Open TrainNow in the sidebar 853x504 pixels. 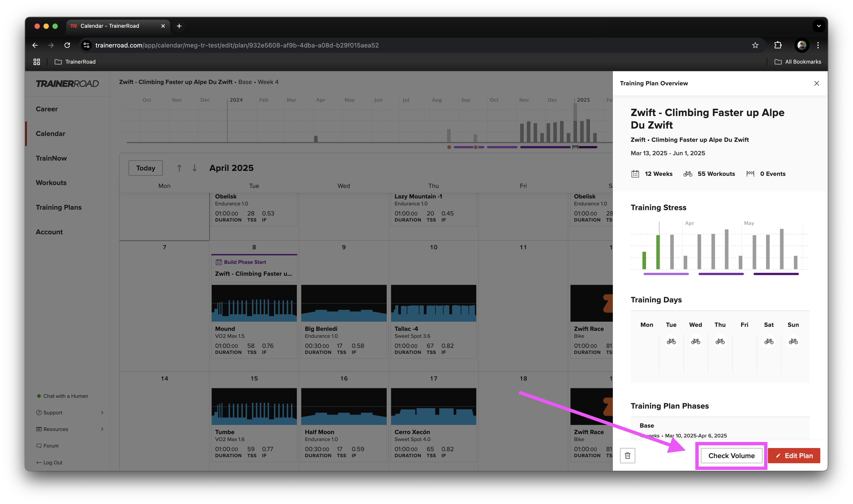click(x=51, y=158)
